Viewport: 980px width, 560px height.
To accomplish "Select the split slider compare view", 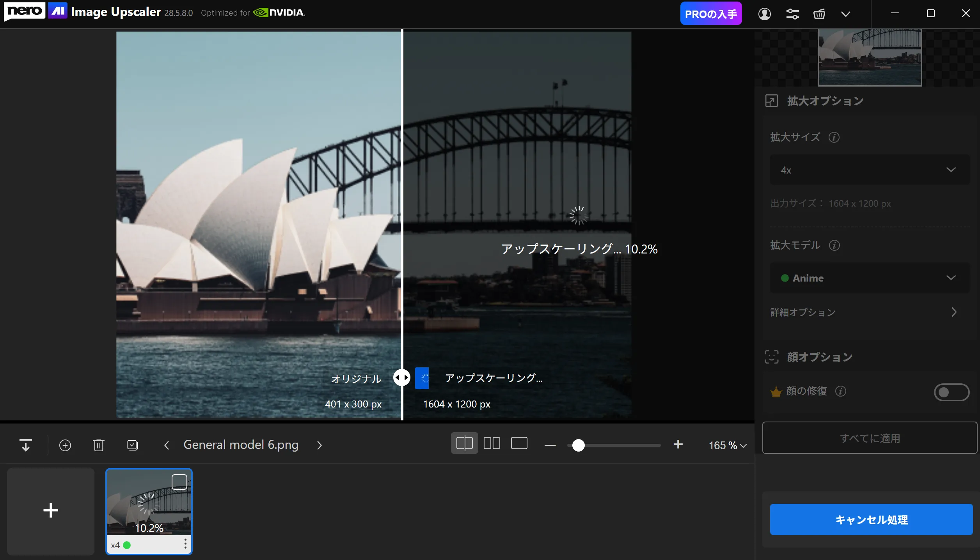I will (464, 443).
